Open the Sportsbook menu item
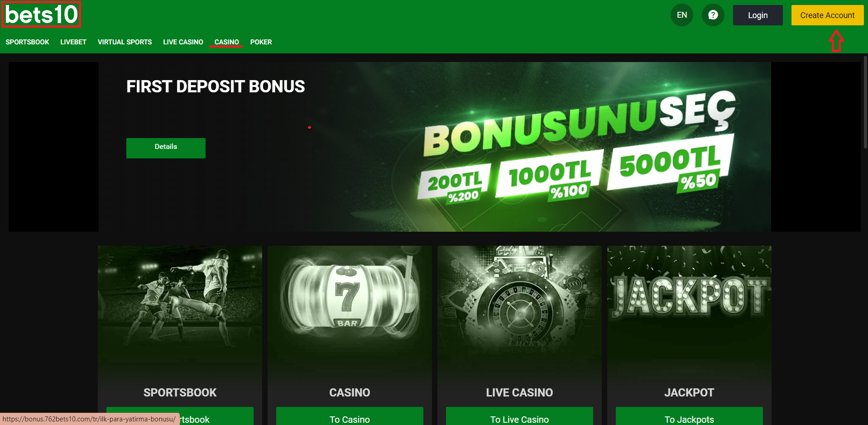868x425 pixels. [27, 42]
